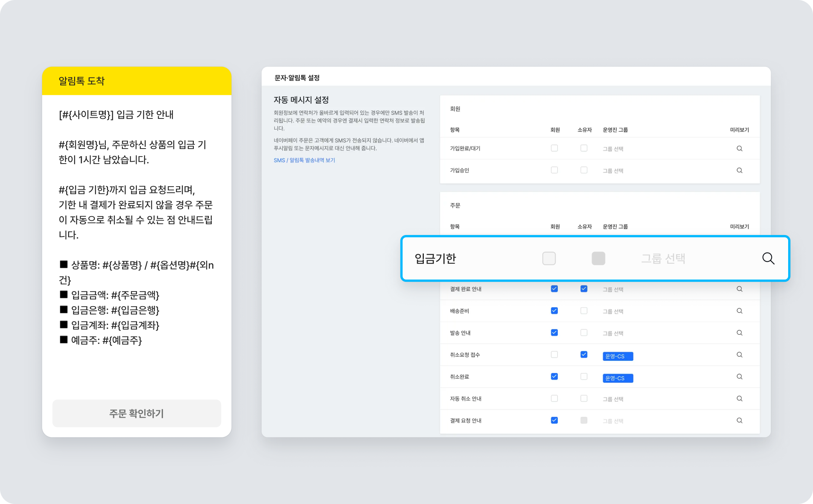
Task: Select the 자동 메시지 설정 heading
Action: coord(301,100)
